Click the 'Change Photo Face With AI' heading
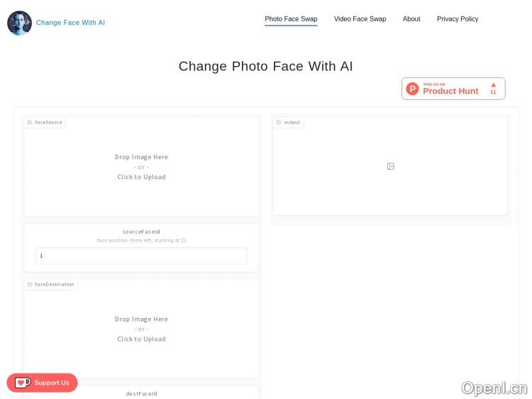 click(266, 66)
